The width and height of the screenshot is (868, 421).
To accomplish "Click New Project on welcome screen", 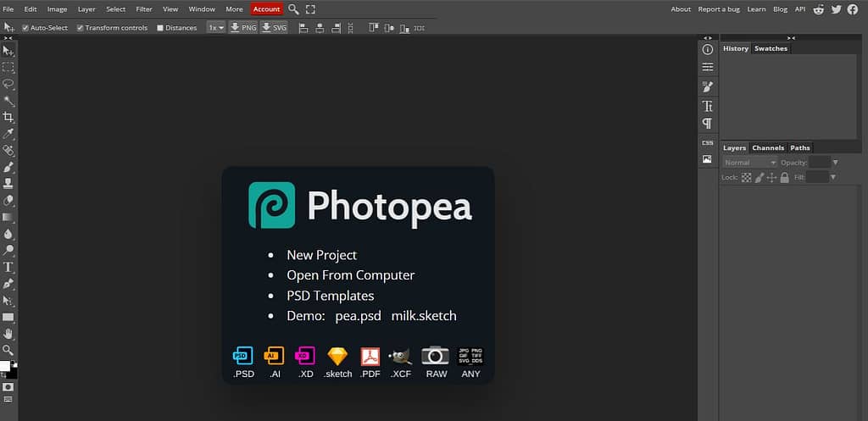I will [x=321, y=255].
